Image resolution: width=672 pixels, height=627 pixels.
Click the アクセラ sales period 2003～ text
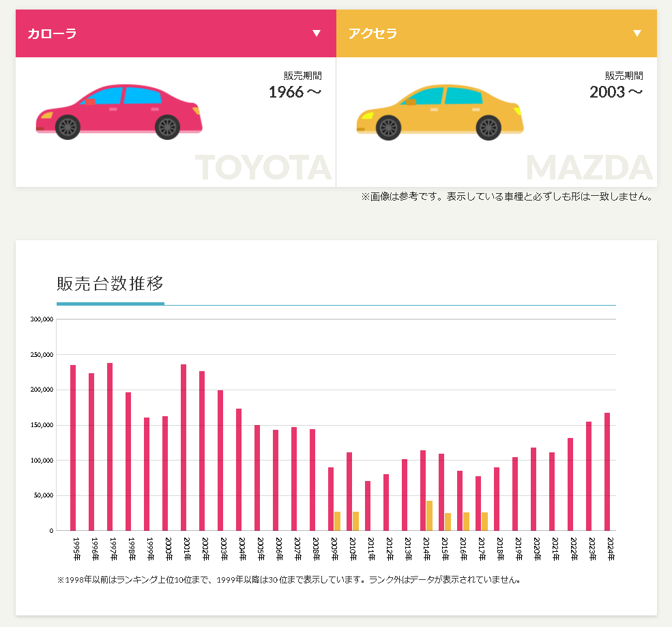point(616,92)
